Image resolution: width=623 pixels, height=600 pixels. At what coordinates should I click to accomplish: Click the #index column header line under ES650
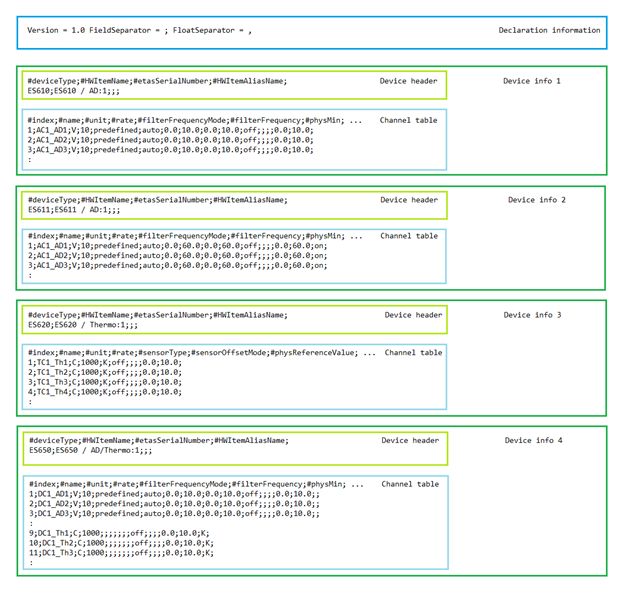click(x=196, y=484)
